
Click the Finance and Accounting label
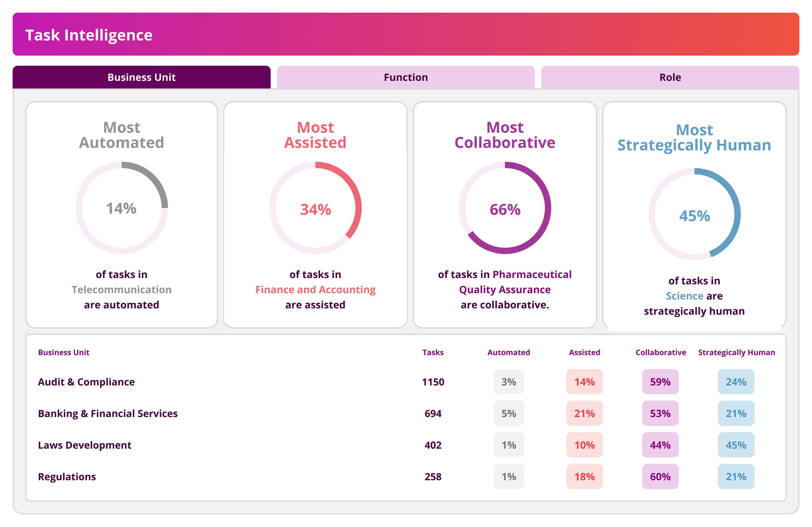315,290
